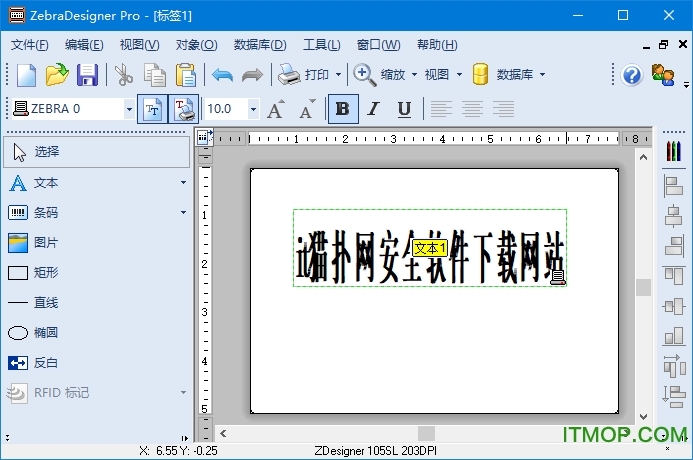Open the ZEBRA 0 font dropdown
Viewport: 693px width, 460px height.
[129, 109]
